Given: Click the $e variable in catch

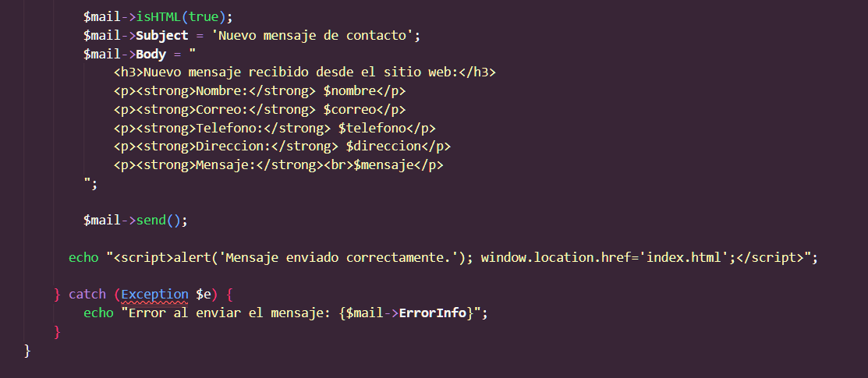Looking at the screenshot, I should pos(204,295).
